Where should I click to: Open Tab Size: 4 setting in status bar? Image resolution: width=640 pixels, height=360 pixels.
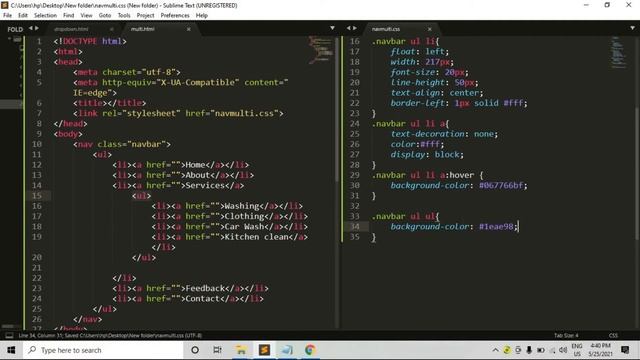coord(566,336)
